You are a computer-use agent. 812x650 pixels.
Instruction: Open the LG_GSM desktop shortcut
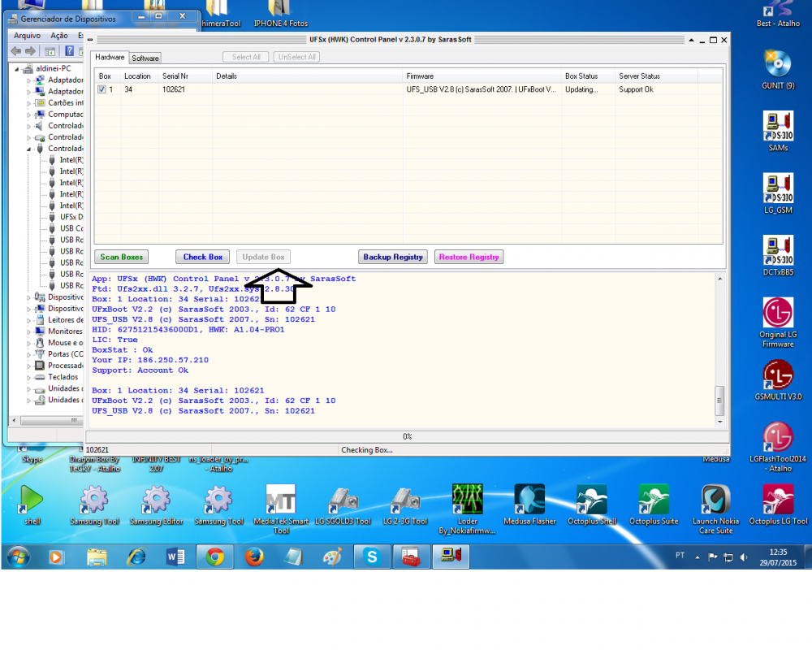tap(778, 188)
